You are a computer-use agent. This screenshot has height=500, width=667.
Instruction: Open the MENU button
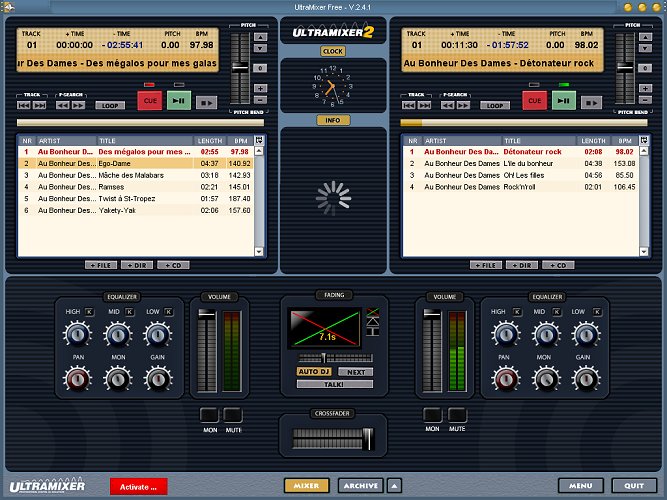(581, 486)
